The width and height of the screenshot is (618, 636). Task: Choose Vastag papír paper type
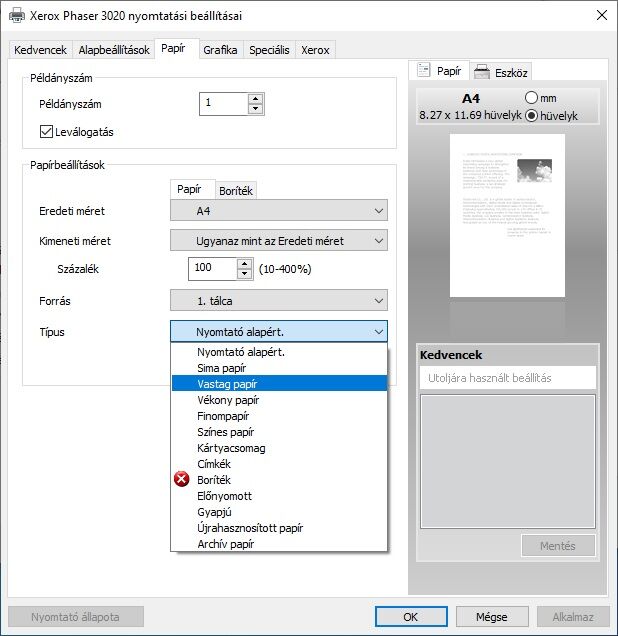tap(279, 383)
